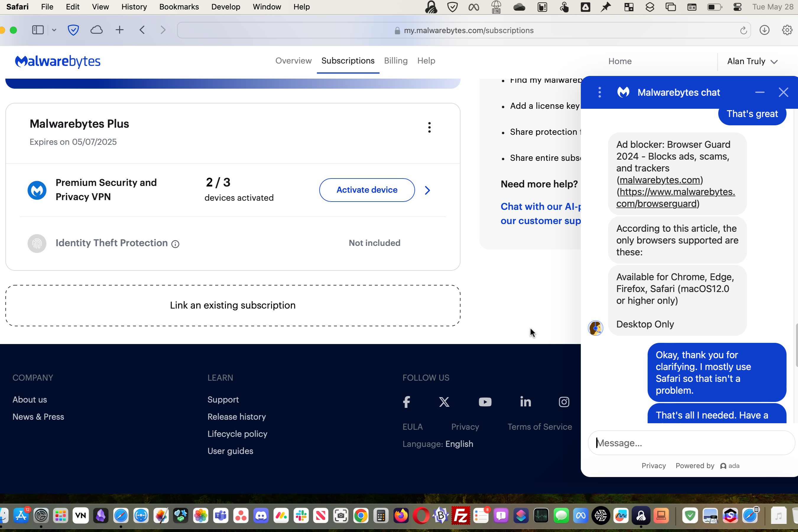The image size is (798, 532).
Task: Click the FTP/FileZilla icon in dock
Action: point(461,515)
